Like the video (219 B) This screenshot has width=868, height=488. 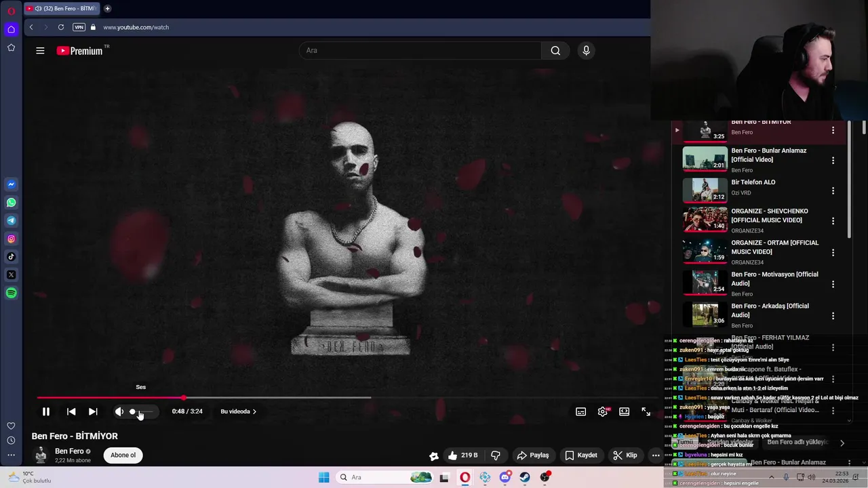tap(463, 455)
